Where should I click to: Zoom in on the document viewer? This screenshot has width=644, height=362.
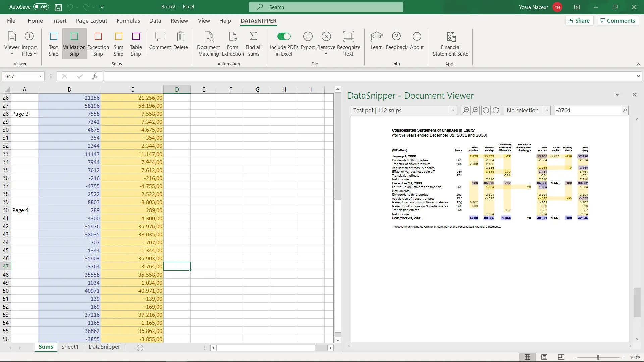click(475, 110)
